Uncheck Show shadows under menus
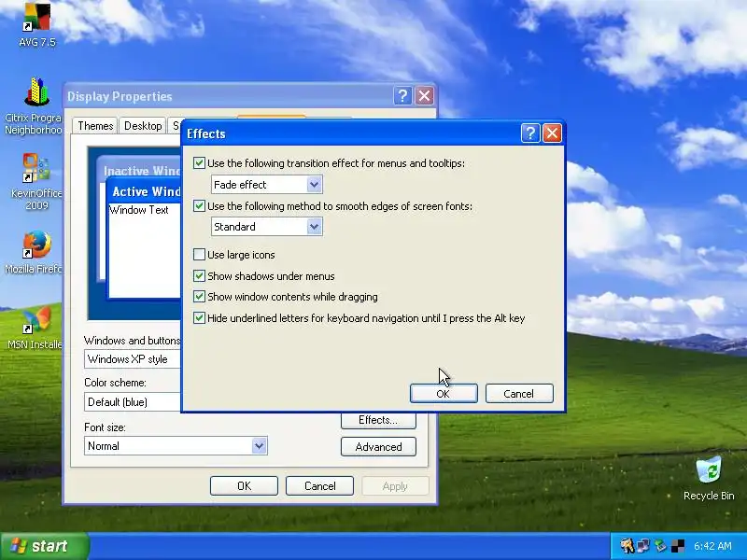The height and width of the screenshot is (560, 747). (199, 276)
